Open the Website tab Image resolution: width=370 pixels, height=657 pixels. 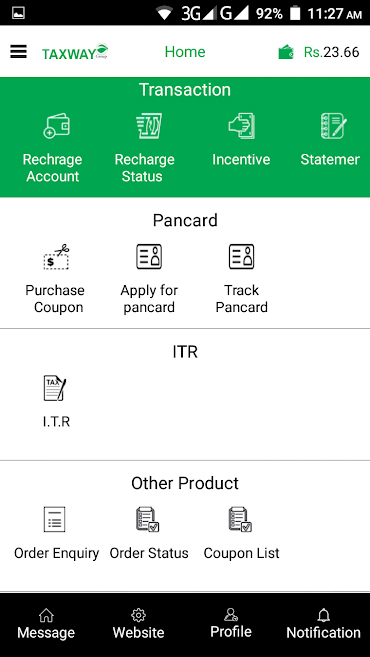point(138,624)
